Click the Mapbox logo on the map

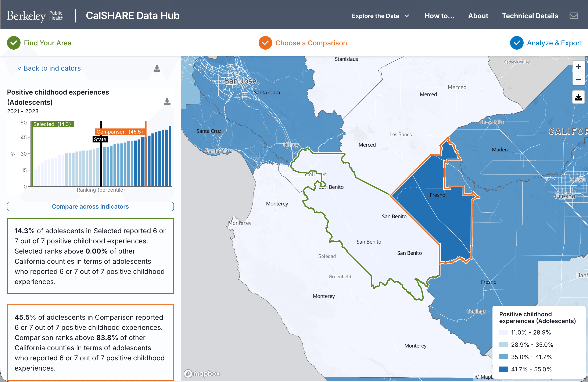(202, 374)
